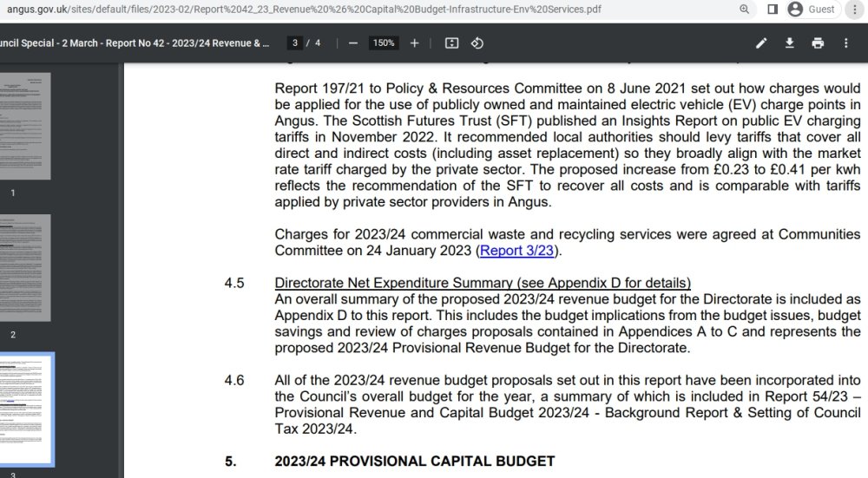Open the Report 3/23 hyperlink
The width and height of the screenshot is (868, 478).
[x=517, y=251]
